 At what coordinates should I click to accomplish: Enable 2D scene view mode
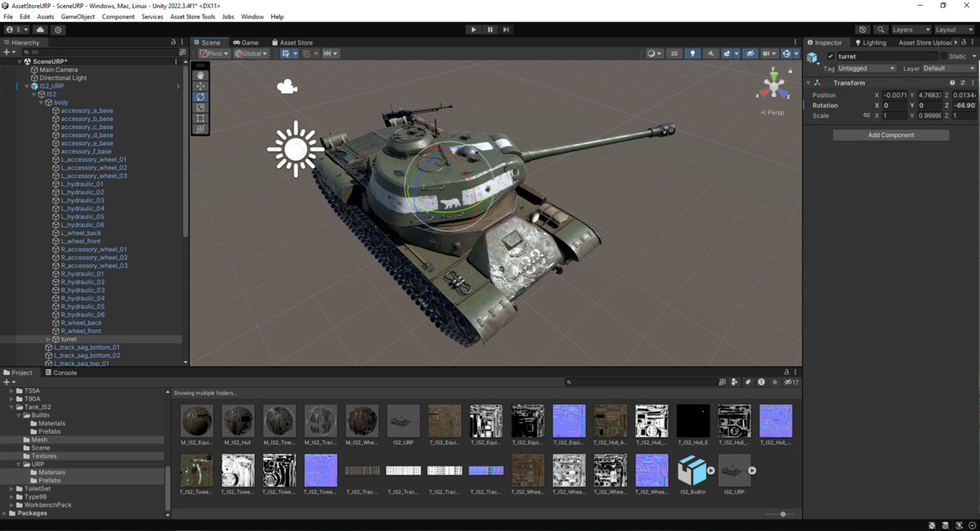(x=675, y=53)
